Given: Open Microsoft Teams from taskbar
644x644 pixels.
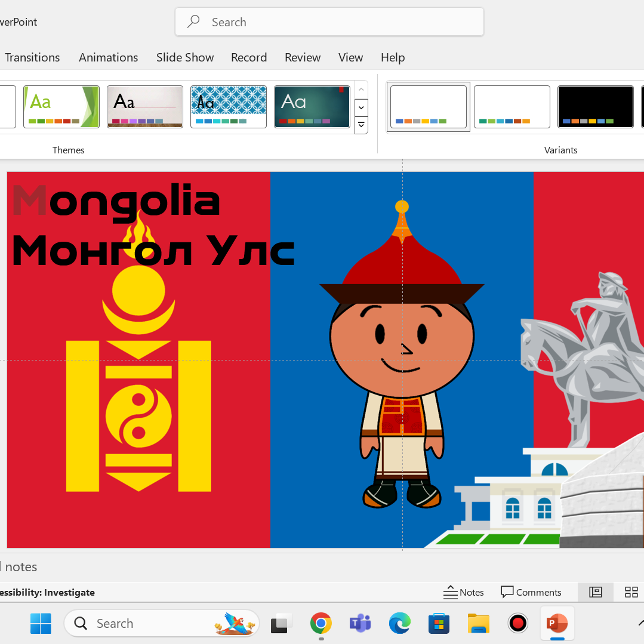Looking at the screenshot, I should (x=360, y=624).
